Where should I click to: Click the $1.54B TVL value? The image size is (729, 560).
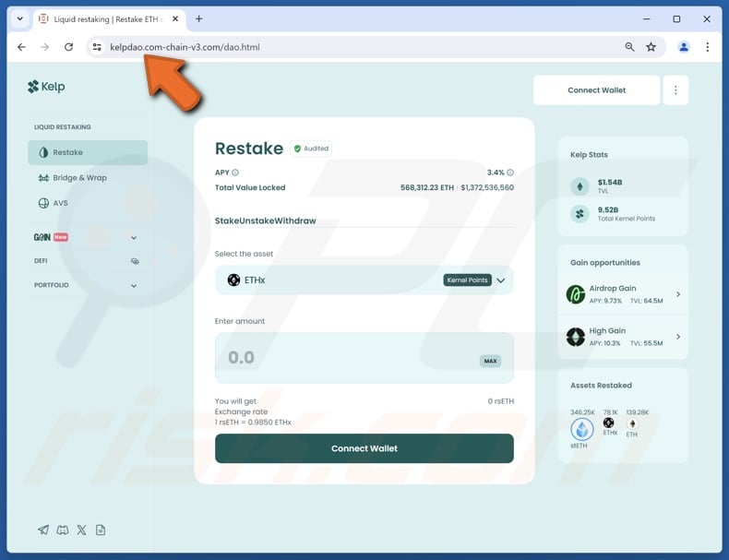point(610,182)
